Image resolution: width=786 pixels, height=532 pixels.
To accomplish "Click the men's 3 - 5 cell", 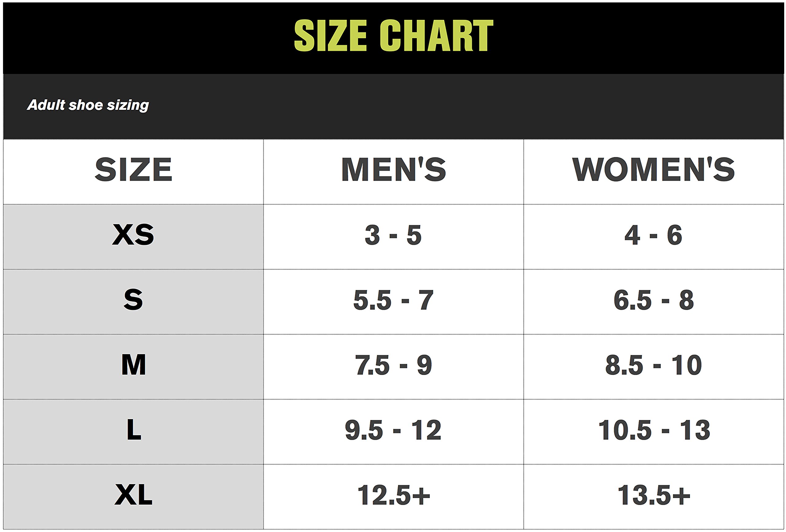I will tap(393, 235).
